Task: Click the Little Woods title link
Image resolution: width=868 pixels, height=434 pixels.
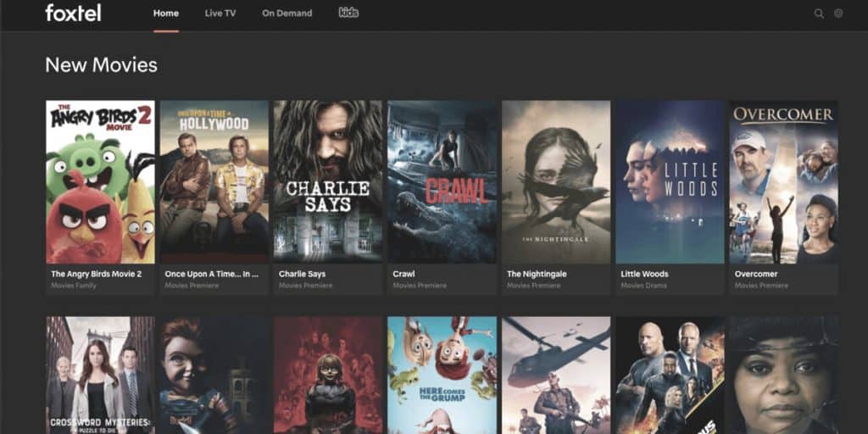Action: click(x=644, y=274)
